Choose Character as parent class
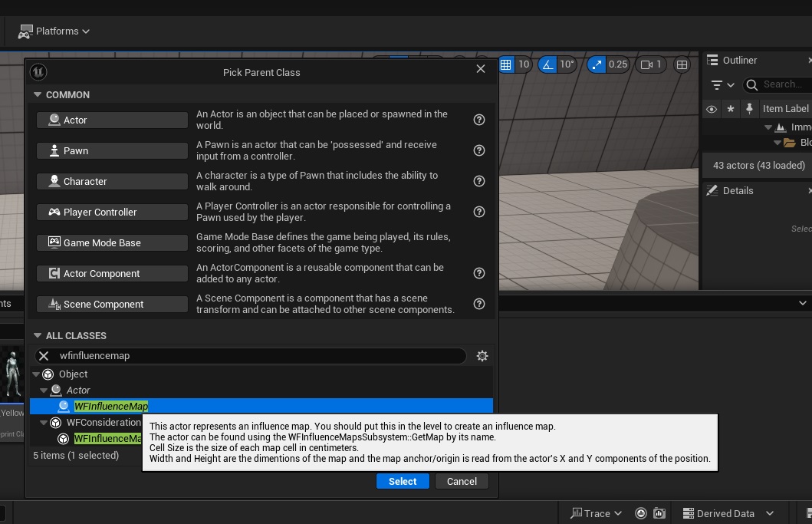Viewport: 812px width, 524px height. [112, 182]
